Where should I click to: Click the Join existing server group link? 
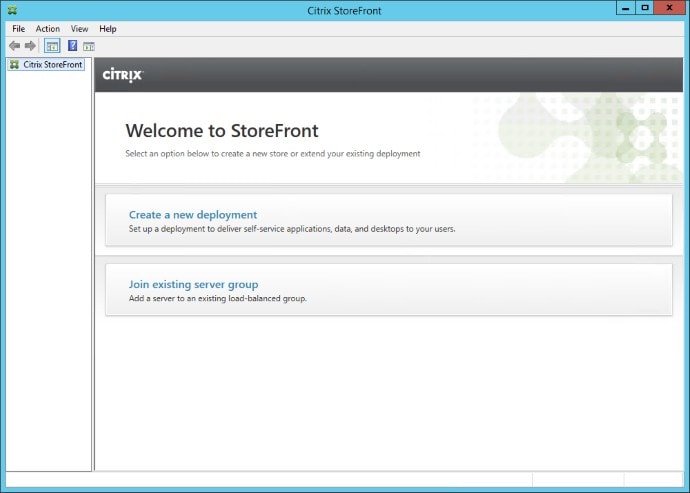click(193, 285)
